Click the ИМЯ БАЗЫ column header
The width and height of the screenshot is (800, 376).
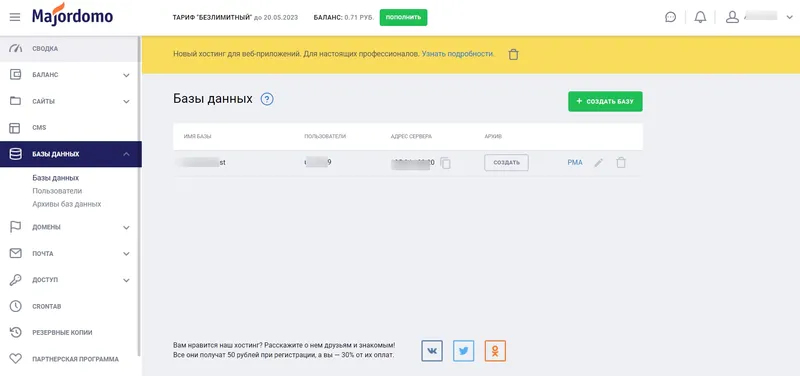coord(197,137)
